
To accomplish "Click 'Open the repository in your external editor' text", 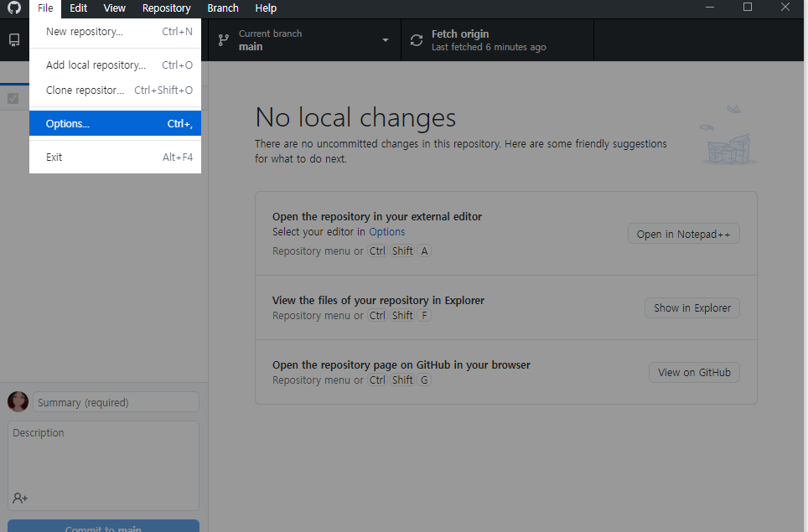I will [x=377, y=217].
